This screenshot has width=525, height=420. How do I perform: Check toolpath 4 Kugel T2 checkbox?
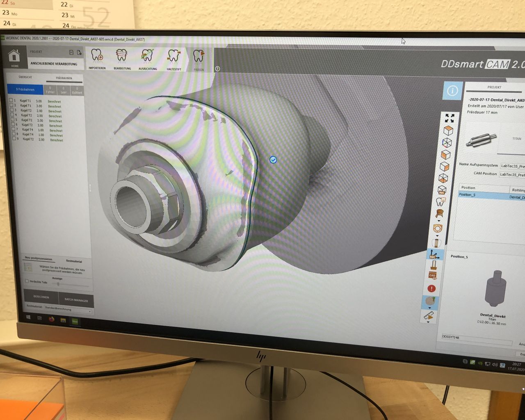[x=12, y=115]
